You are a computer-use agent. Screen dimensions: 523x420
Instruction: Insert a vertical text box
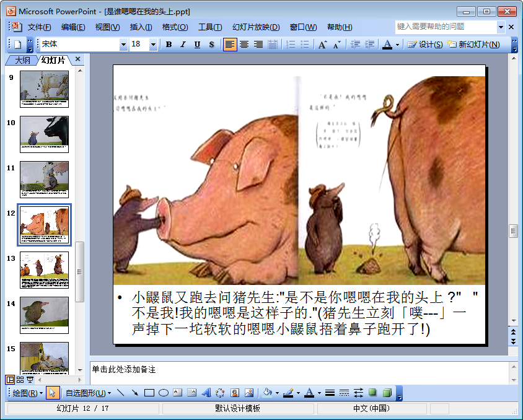click(x=192, y=393)
